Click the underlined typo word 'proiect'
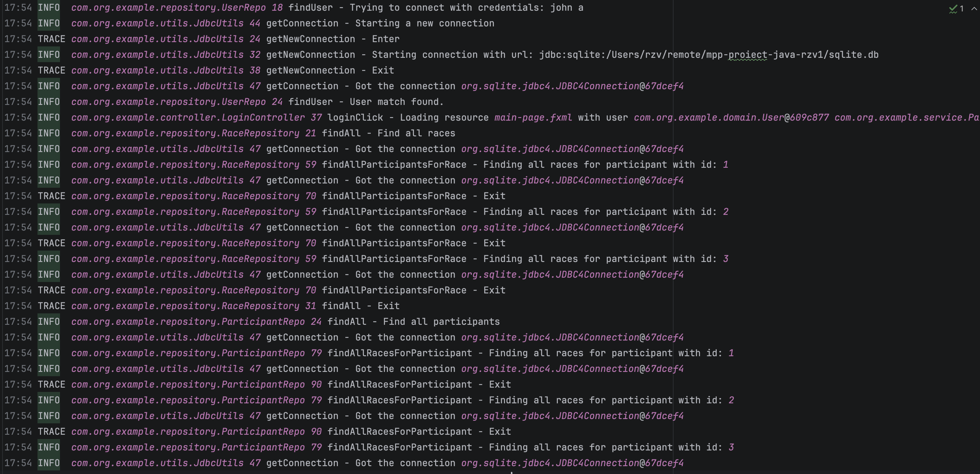The image size is (980, 474). [x=747, y=55]
